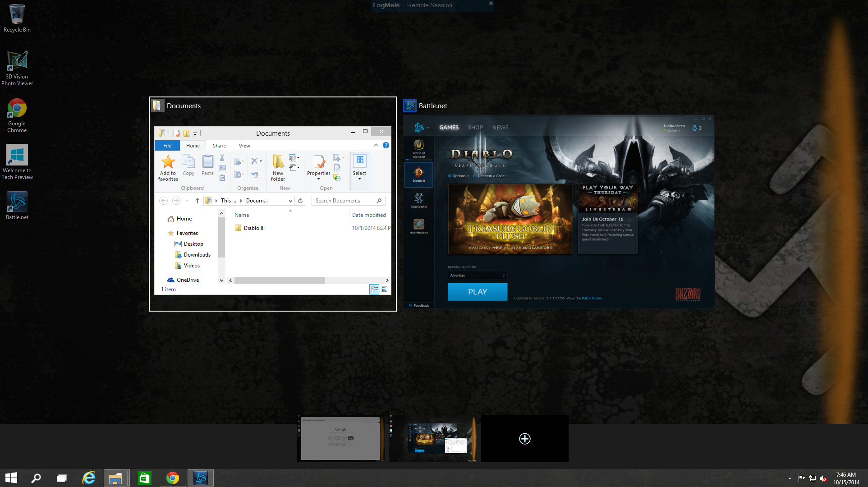
Task: Select World of Warcraft in Battle.net sidebar
Action: coord(419,148)
